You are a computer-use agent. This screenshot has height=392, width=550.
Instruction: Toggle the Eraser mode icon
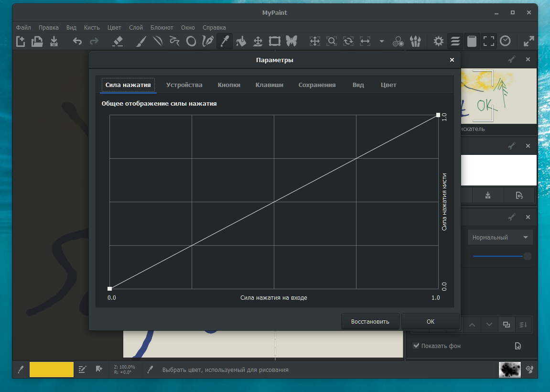(x=118, y=42)
